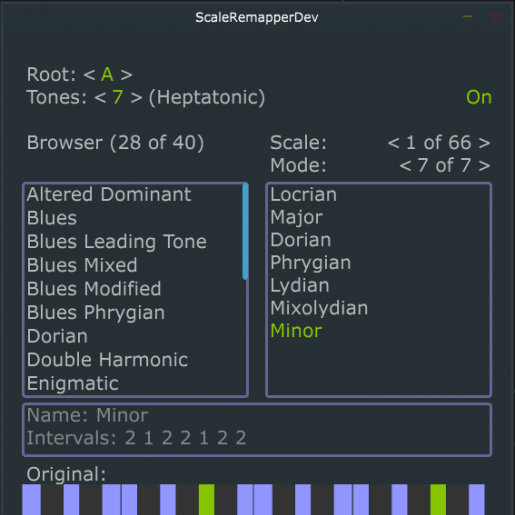Decrease the Tones count arrow
The height and width of the screenshot is (515, 515).
[100, 98]
